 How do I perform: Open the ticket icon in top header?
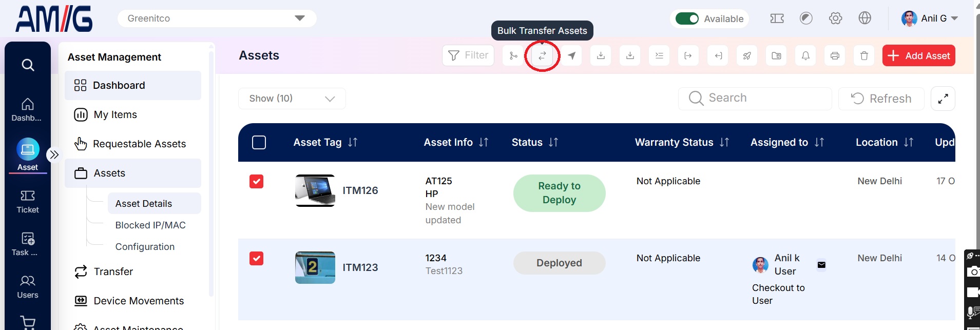(x=777, y=18)
